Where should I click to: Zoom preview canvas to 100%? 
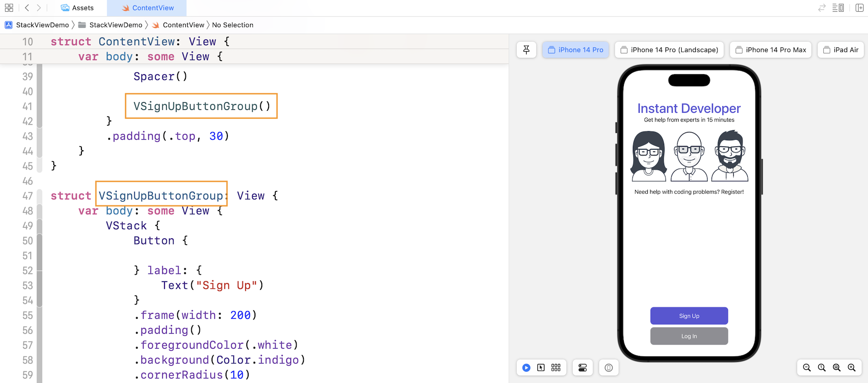pyautogui.click(x=822, y=368)
